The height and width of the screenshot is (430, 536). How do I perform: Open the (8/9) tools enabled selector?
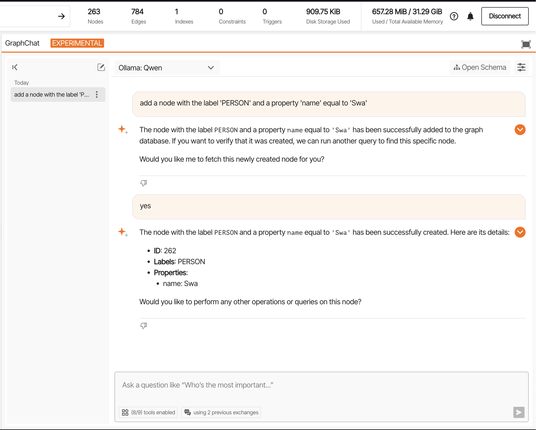[148, 412]
